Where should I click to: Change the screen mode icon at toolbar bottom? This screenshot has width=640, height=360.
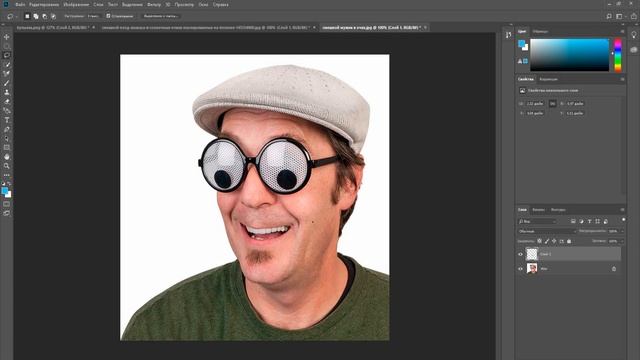[x=7, y=213]
